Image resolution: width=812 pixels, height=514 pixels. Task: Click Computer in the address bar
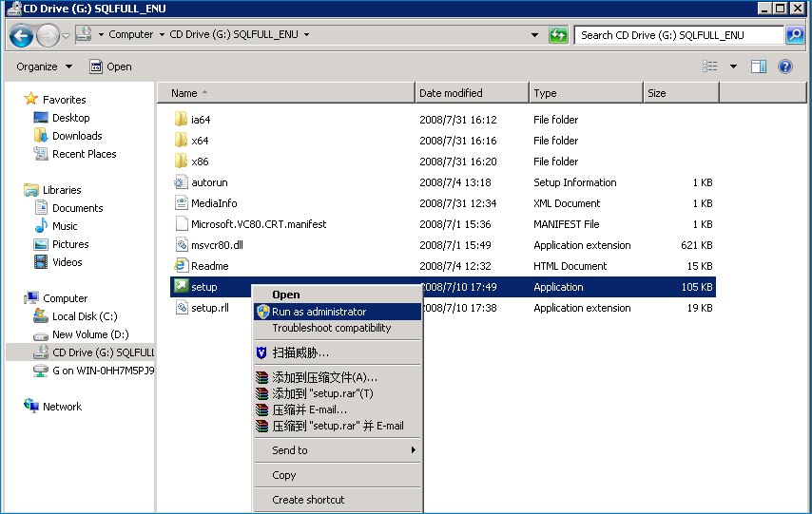pyautogui.click(x=130, y=35)
